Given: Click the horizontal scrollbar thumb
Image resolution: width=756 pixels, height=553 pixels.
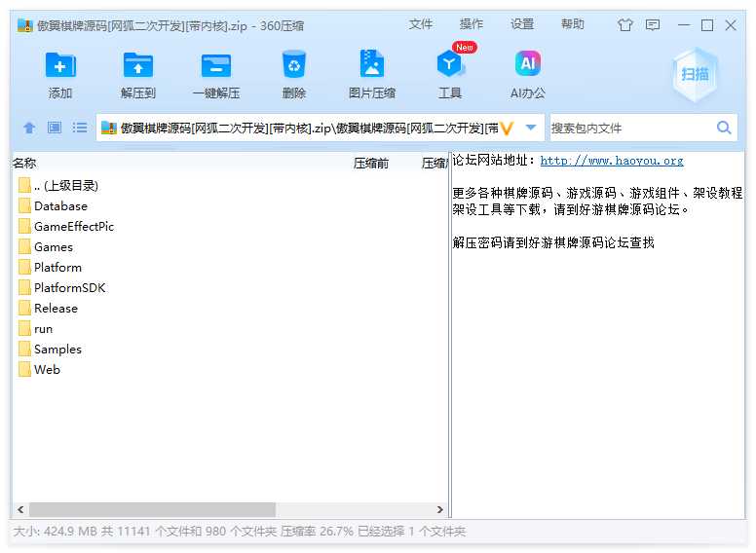Looking at the screenshot, I should pyautogui.click(x=152, y=509).
